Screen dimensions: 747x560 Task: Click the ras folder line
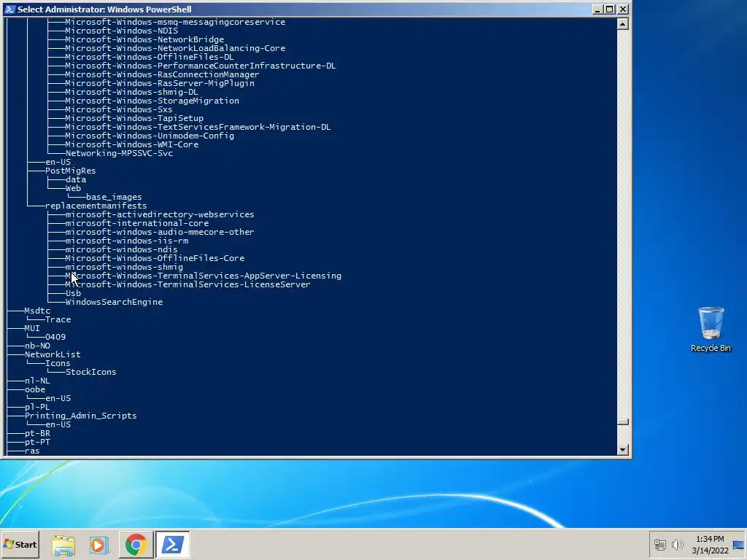tap(32, 451)
